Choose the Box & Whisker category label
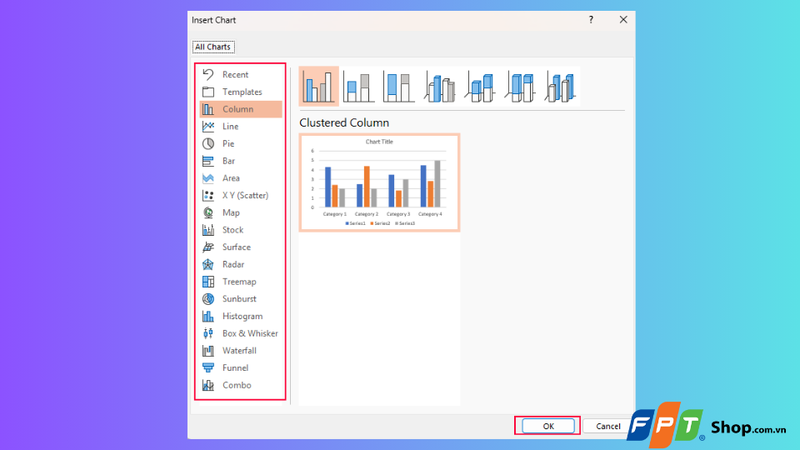 click(250, 333)
